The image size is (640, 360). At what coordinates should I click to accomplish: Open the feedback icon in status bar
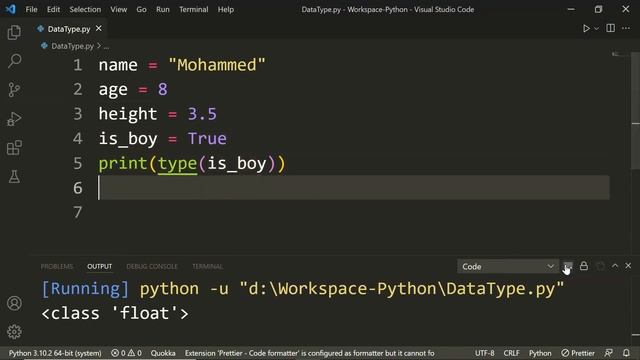609,353
